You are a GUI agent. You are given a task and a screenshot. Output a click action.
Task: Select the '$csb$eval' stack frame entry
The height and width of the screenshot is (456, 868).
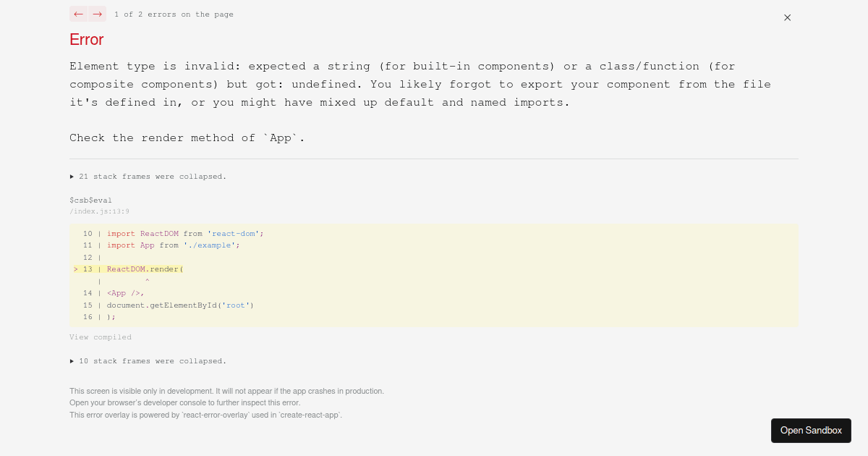pos(90,200)
